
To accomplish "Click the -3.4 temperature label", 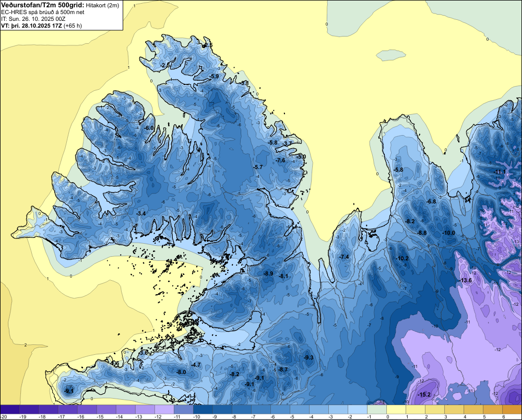I will (141, 213).
